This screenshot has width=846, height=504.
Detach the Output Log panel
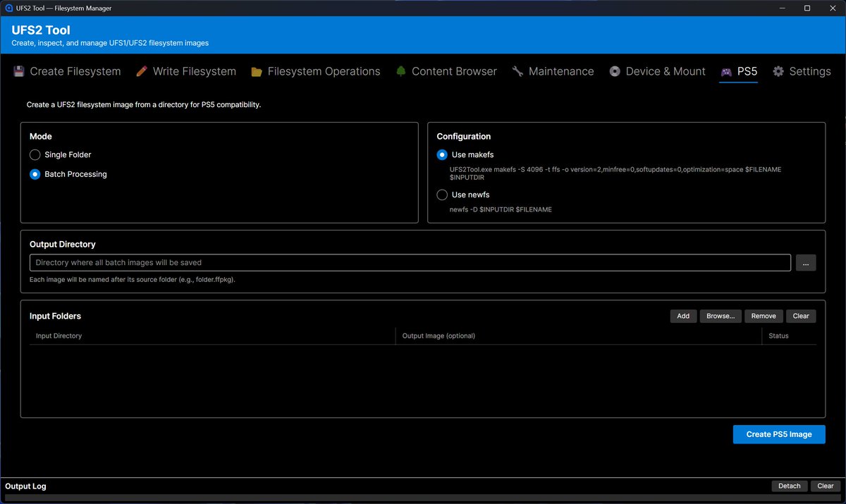click(790, 486)
